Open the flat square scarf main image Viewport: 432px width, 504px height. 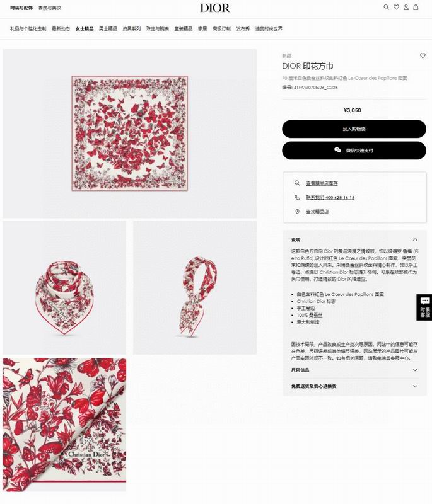coord(130,134)
